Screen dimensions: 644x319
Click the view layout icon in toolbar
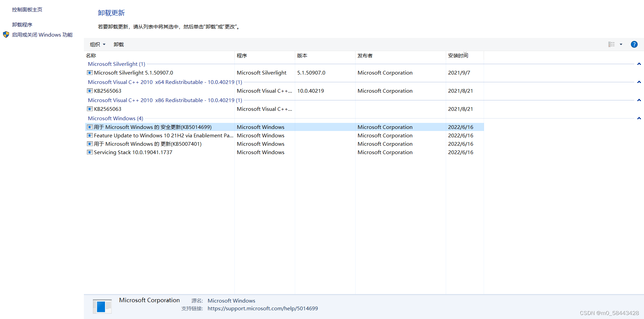coord(611,44)
